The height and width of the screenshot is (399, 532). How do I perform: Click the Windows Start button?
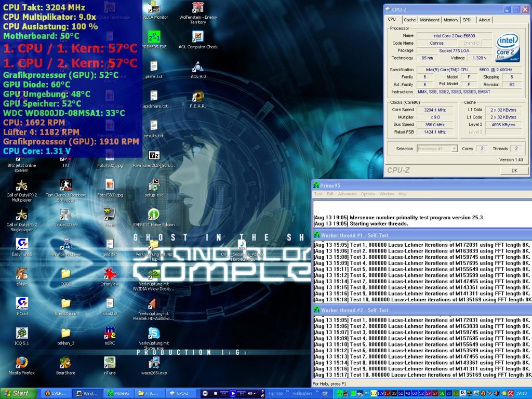[18, 394]
